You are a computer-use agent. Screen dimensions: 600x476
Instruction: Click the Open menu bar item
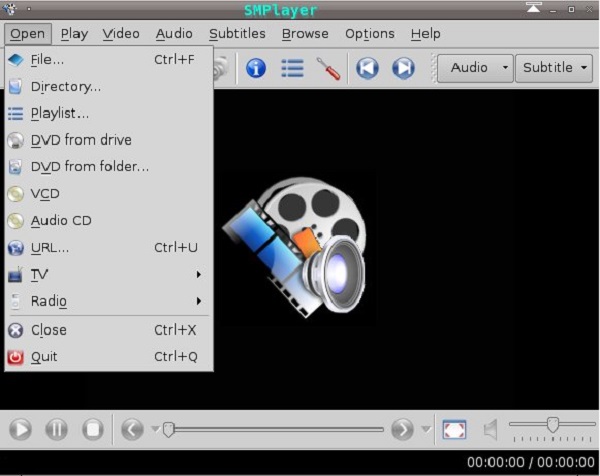pos(28,34)
